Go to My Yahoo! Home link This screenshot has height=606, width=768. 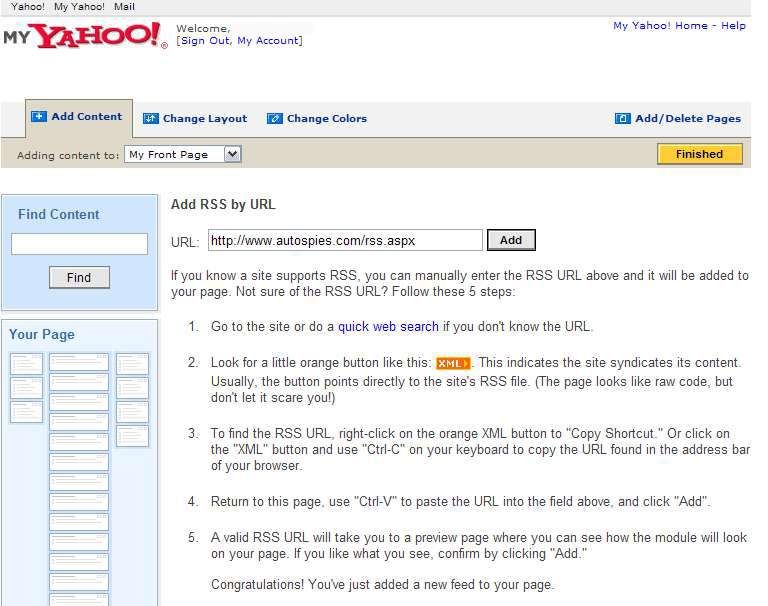pyautogui.click(x=660, y=26)
